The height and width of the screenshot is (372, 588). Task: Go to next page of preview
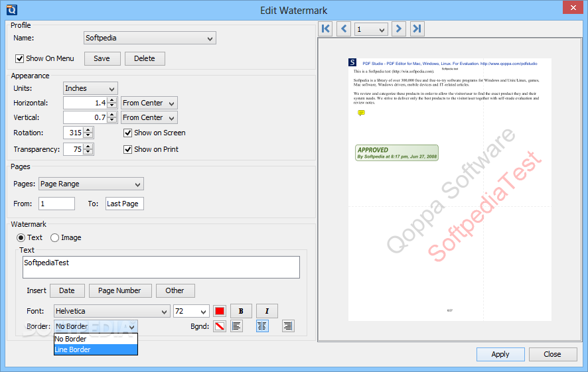[x=399, y=29]
